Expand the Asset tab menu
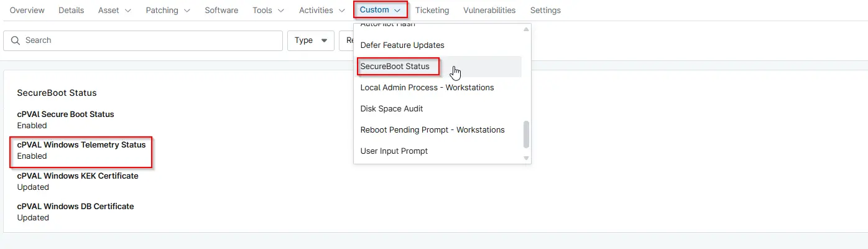 click(x=114, y=11)
